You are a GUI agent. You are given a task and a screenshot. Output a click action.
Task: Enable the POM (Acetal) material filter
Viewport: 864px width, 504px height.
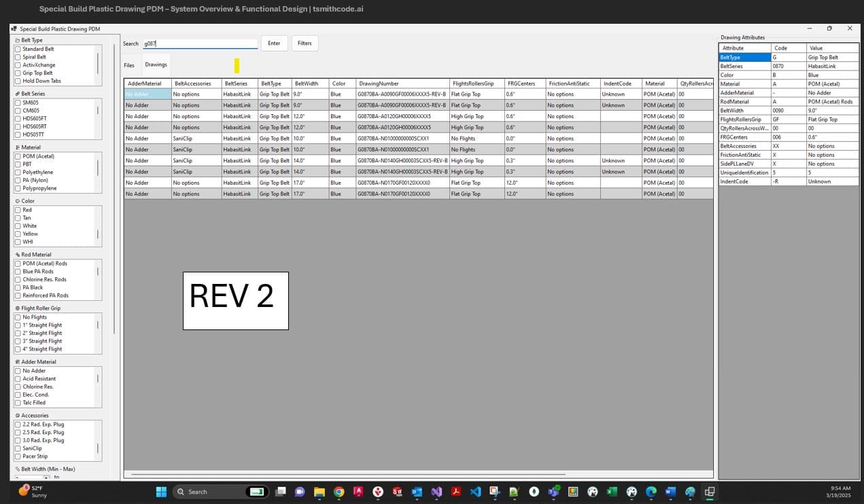[x=17, y=156]
